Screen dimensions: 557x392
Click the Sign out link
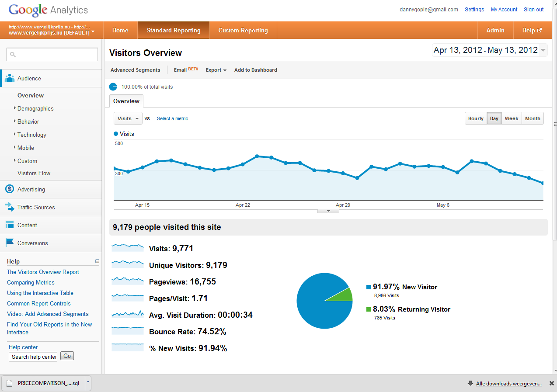pyautogui.click(x=534, y=9)
